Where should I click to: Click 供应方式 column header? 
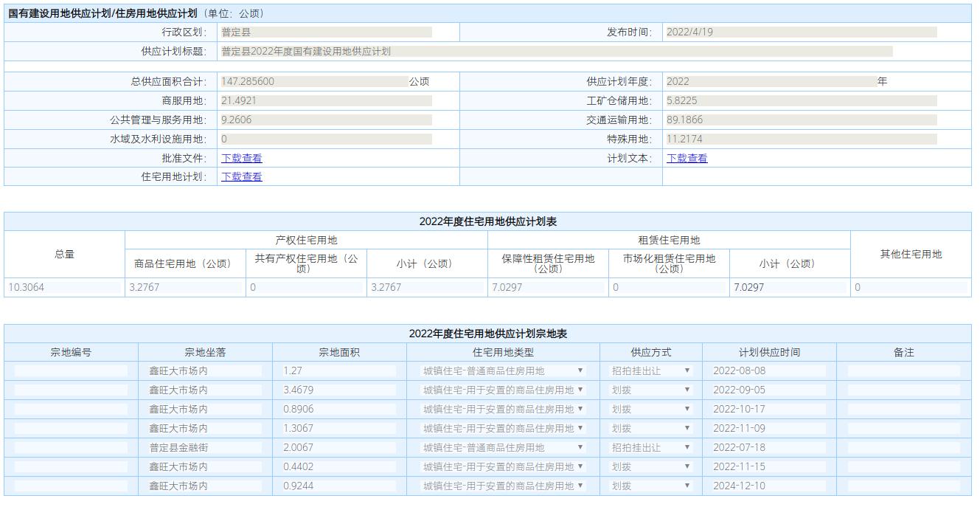click(x=651, y=353)
